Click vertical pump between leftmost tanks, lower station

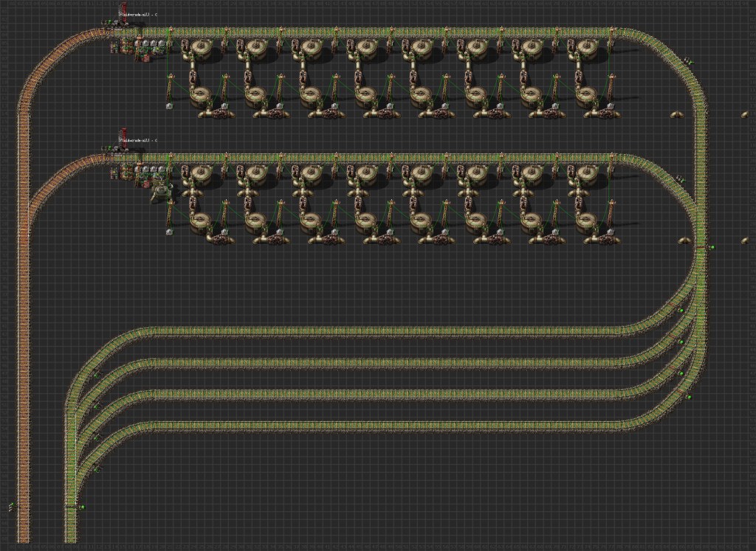(x=193, y=202)
